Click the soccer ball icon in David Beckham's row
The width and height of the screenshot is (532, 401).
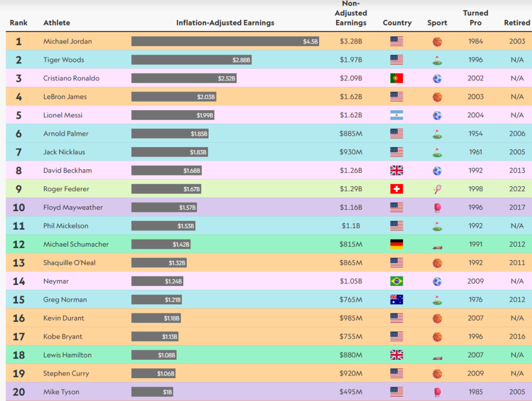(x=437, y=171)
